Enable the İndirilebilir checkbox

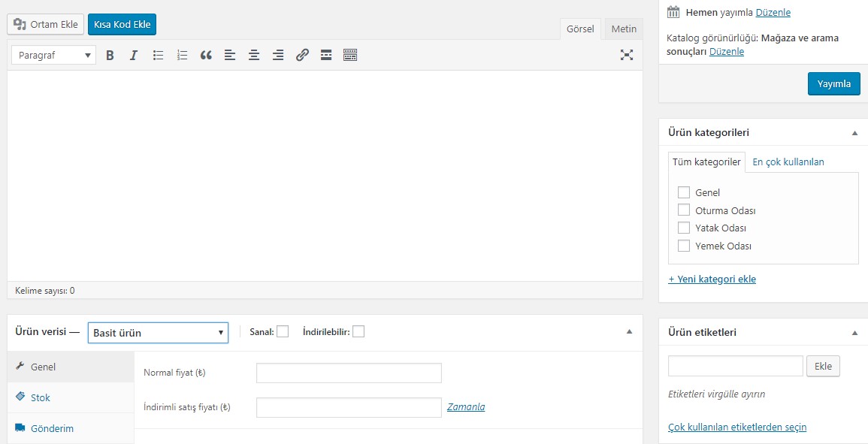(x=358, y=331)
